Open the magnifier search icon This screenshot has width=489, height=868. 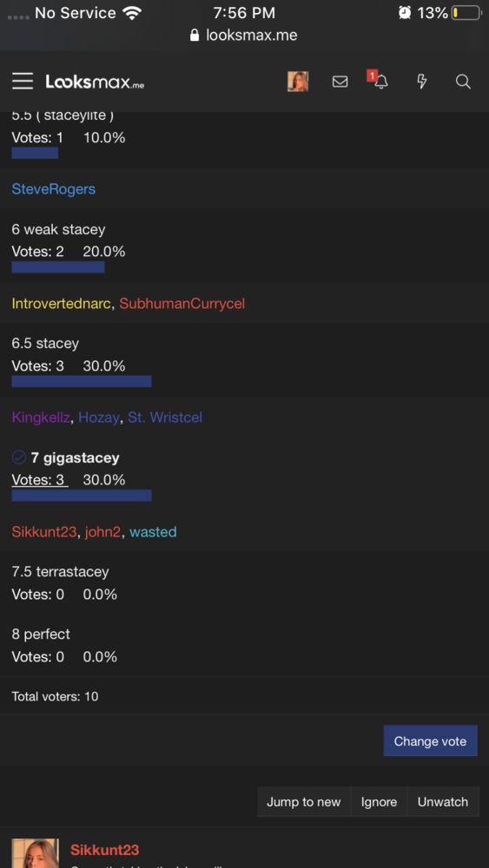pos(463,82)
